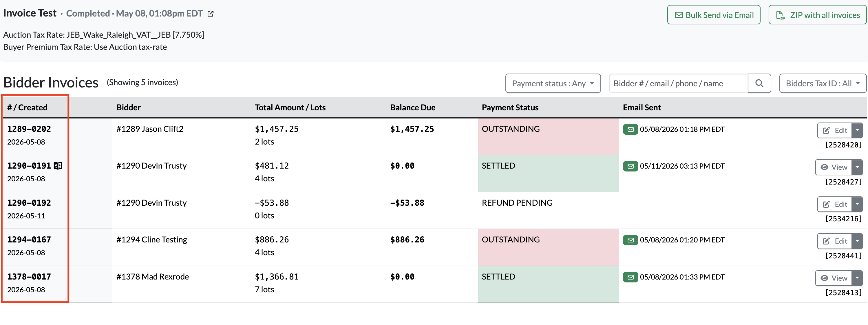Expand the arrow beside Edit for invoice 1294-0167
868x325 pixels.
pos(857,241)
